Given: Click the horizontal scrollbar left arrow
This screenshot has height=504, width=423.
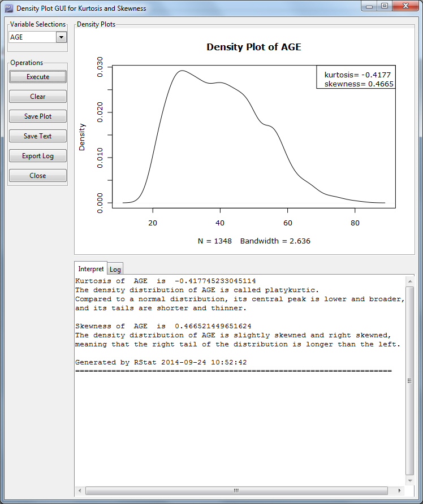Looking at the screenshot, I should click(80, 490).
